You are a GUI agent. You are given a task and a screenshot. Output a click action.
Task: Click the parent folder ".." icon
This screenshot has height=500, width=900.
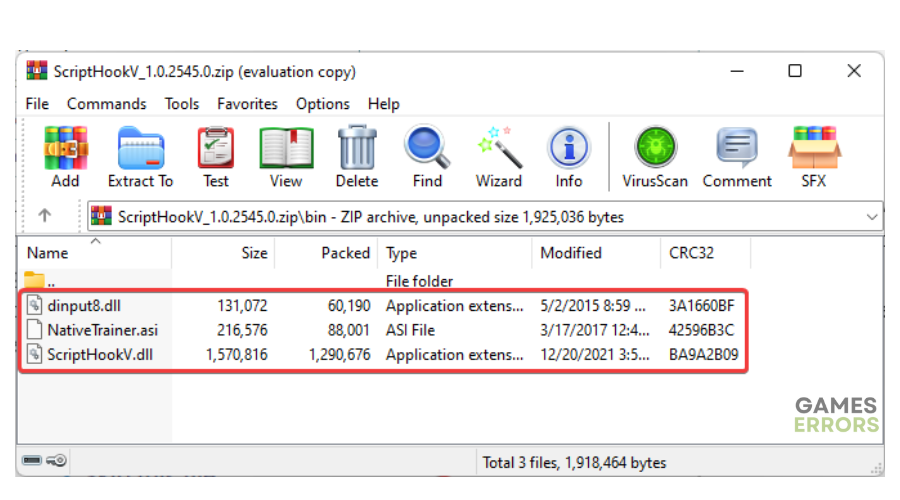click(34, 280)
